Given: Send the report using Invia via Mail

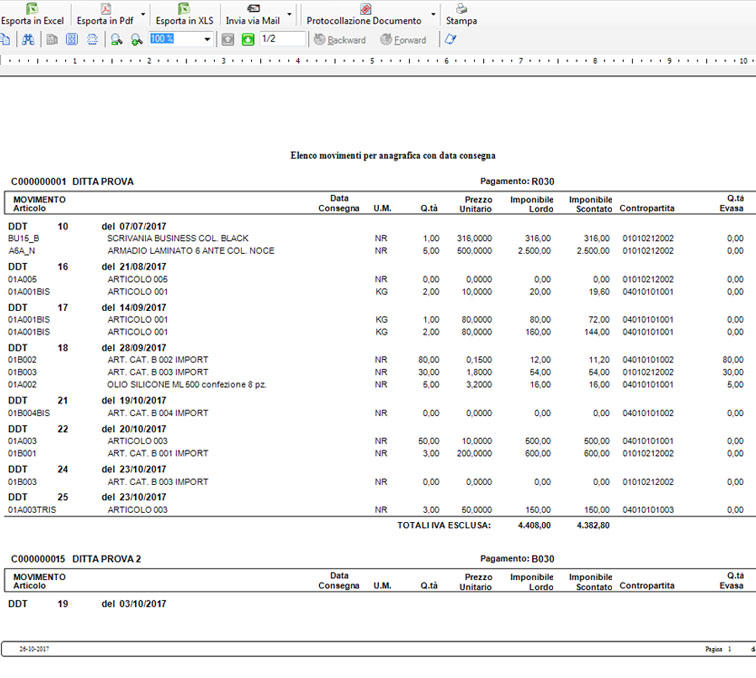Looking at the screenshot, I should click(253, 14).
